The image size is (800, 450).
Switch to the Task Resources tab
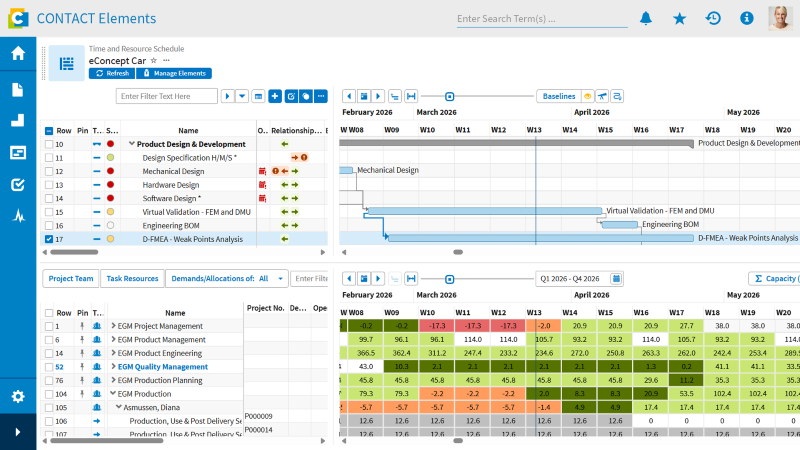tap(132, 279)
